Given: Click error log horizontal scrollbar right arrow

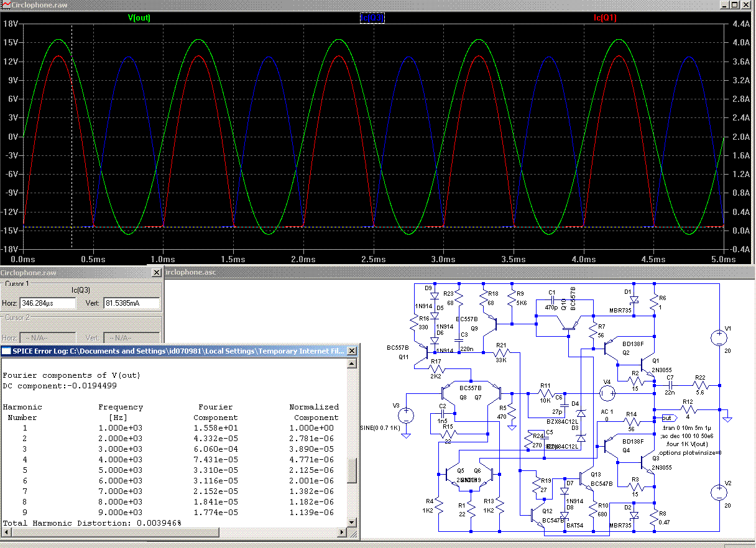Looking at the screenshot, I should [343, 532].
